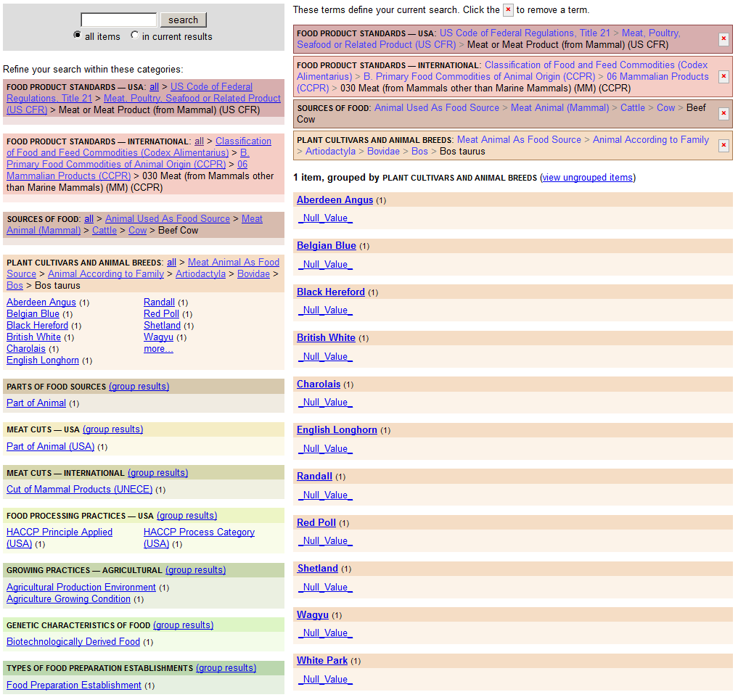Open _Null_Value_ item under Wagyu group

pyautogui.click(x=325, y=633)
